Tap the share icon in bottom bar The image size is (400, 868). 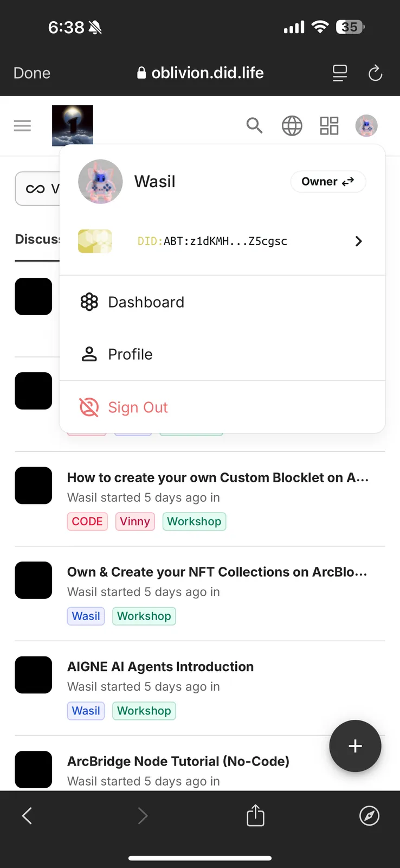coord(255,815)
